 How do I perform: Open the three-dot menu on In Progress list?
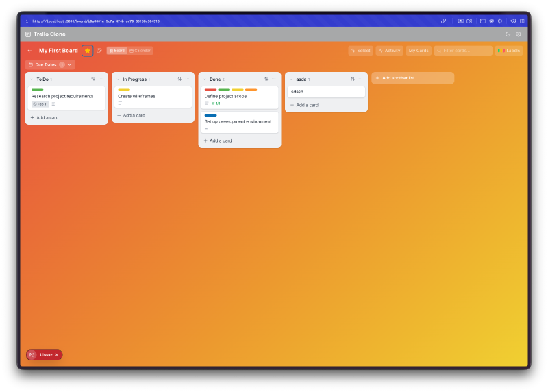click(x=187, y=79)
